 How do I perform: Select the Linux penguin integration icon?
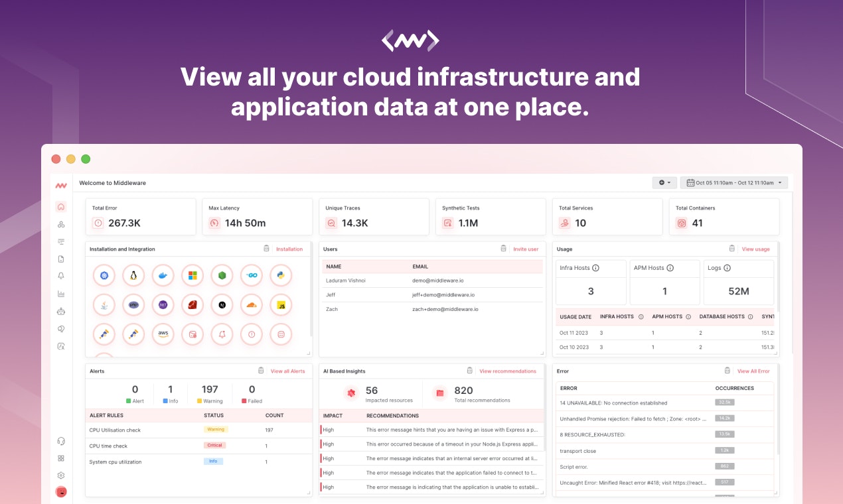click(133, 275)
